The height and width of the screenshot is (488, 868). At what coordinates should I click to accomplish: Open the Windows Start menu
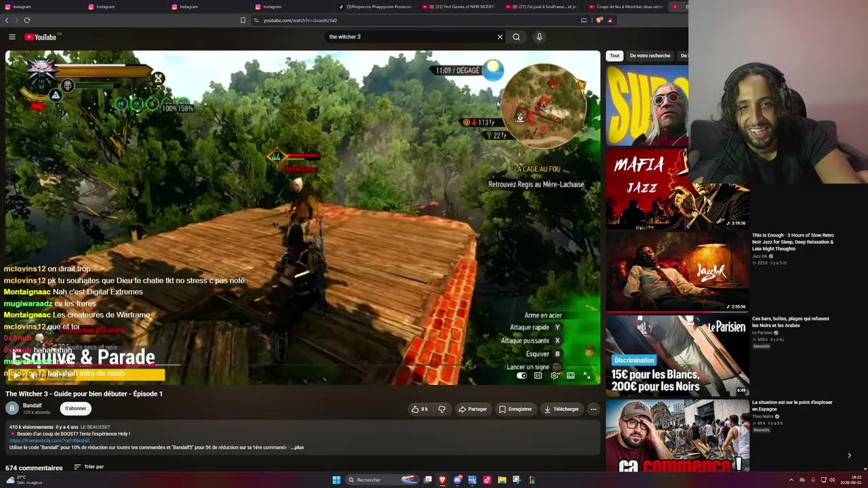(x=336, y=480)
